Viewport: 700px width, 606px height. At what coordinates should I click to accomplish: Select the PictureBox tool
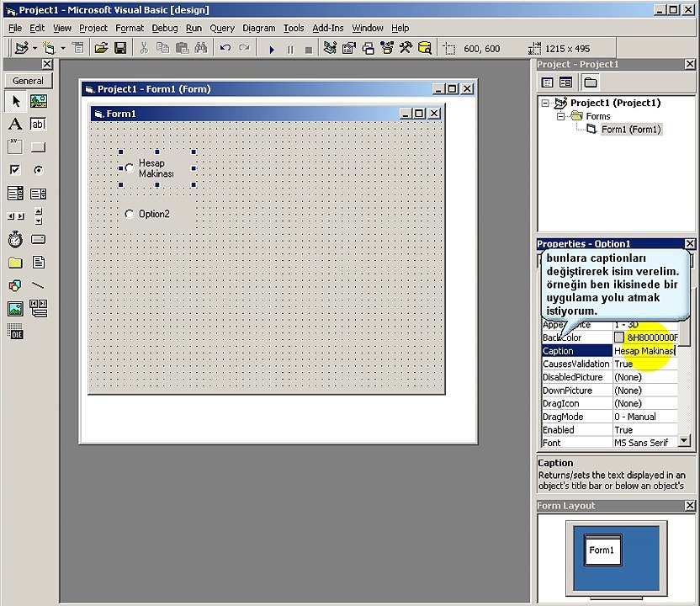[x=39, y=101]
